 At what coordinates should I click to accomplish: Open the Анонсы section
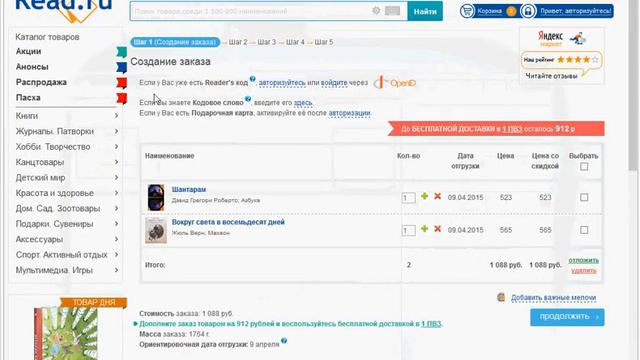32,67
